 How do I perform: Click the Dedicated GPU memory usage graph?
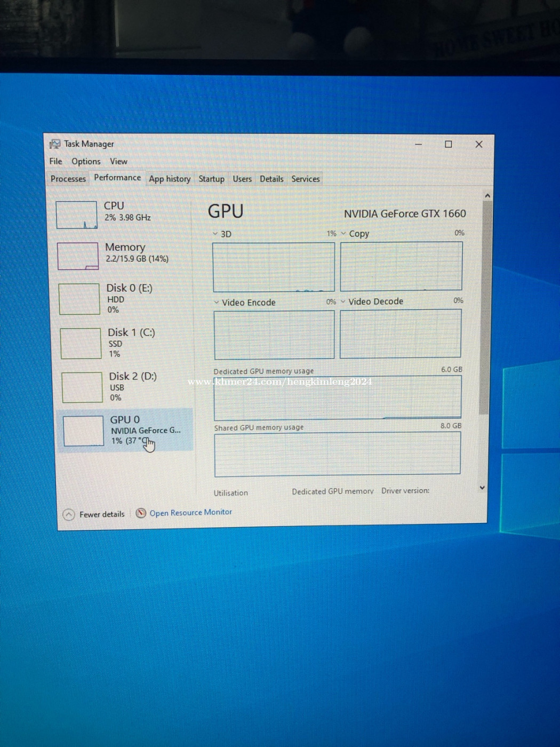click(x=338, y=398)
